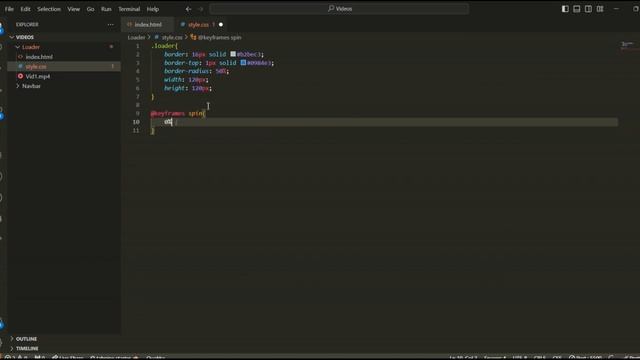Image resolution: width=640 pixels, height=360 pixels.
Task: Click the EXPLORER panel title
Action: 27,24
